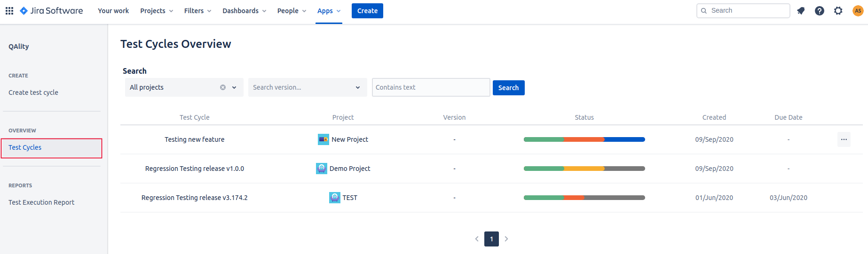Expand the Apps menu
The image size is (868, 254).
click(x=329, y=11)
